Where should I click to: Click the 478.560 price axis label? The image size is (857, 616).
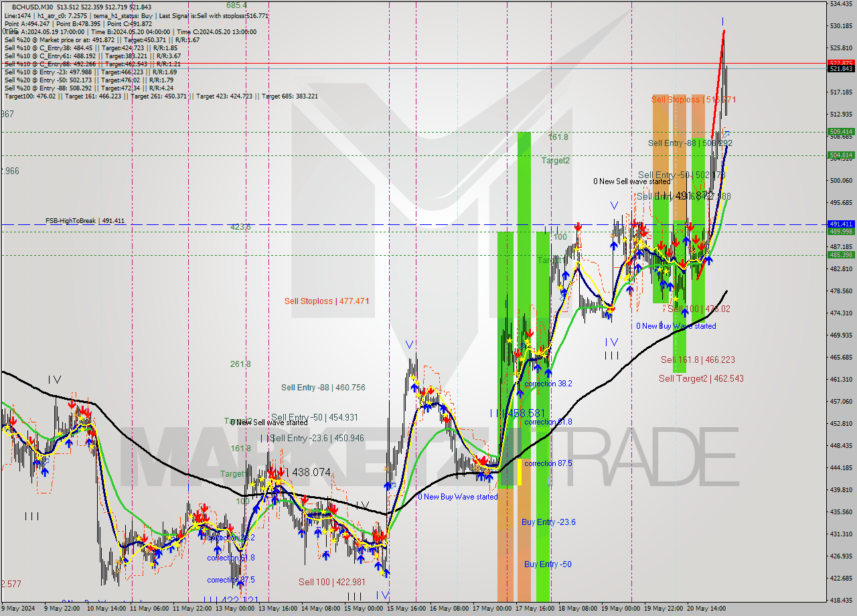point(841,291)
